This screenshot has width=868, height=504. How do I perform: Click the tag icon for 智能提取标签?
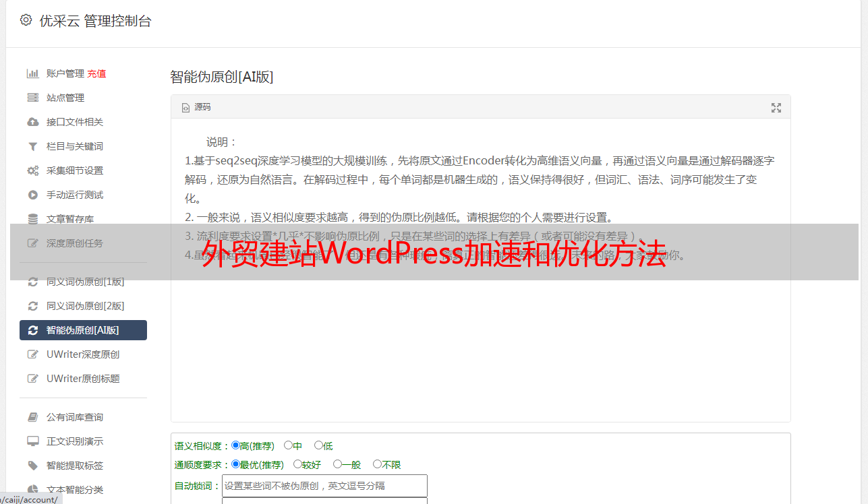(32, 466)
